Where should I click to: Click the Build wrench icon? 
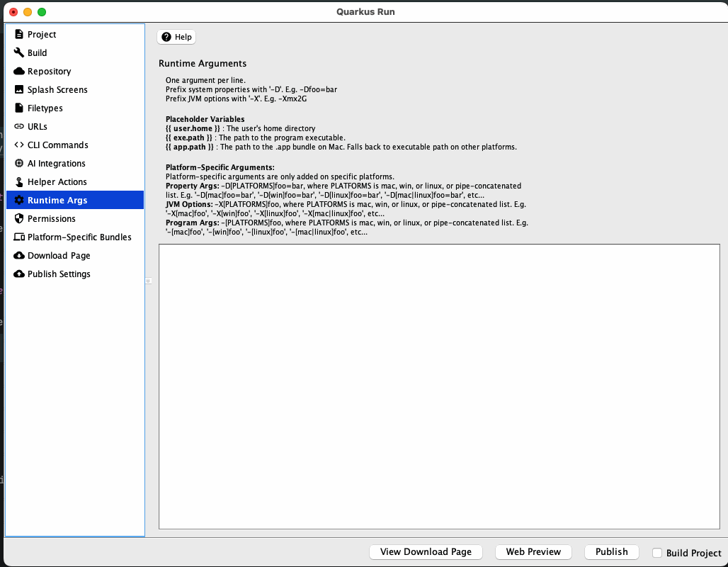pyautogui.click(x=19, y=52)
